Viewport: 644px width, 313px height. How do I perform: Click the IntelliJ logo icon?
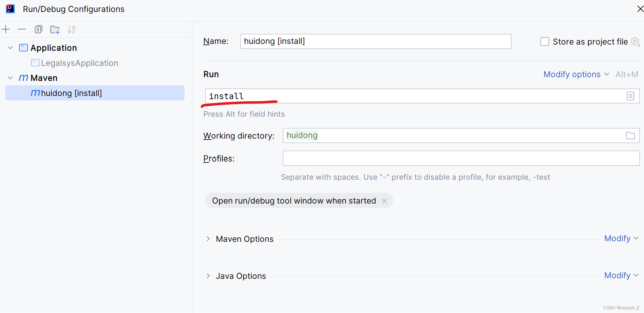(10, 9)
